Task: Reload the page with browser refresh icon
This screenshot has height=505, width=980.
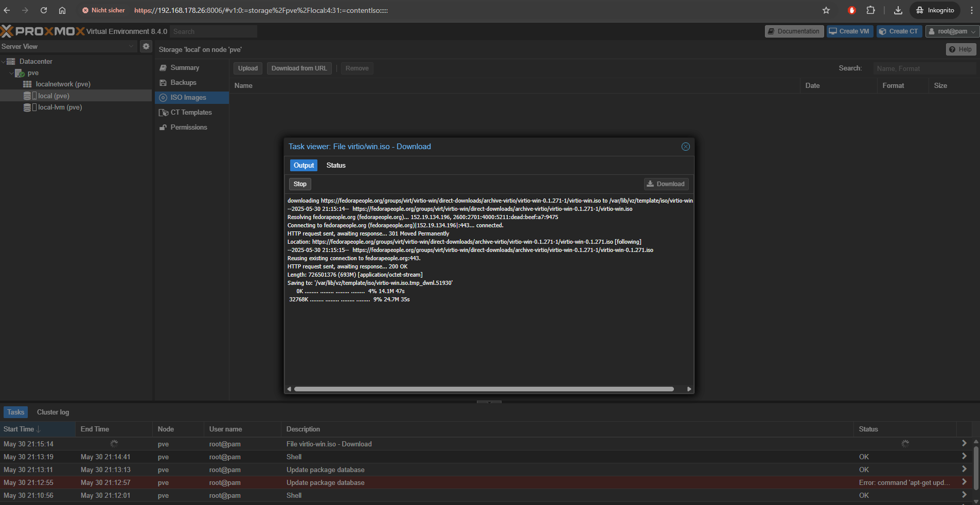Action: (x=44, y=10)
